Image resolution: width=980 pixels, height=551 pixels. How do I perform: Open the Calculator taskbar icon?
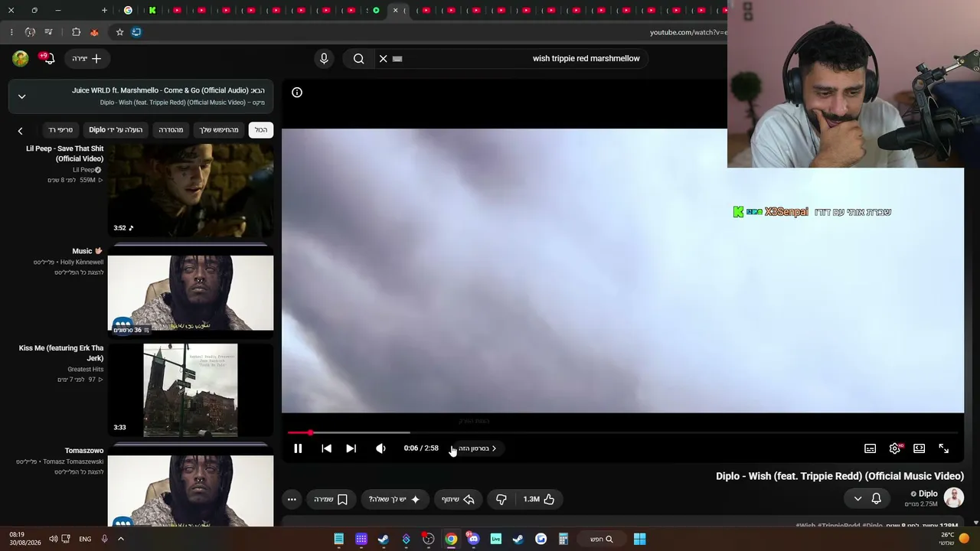pos(563,539)
